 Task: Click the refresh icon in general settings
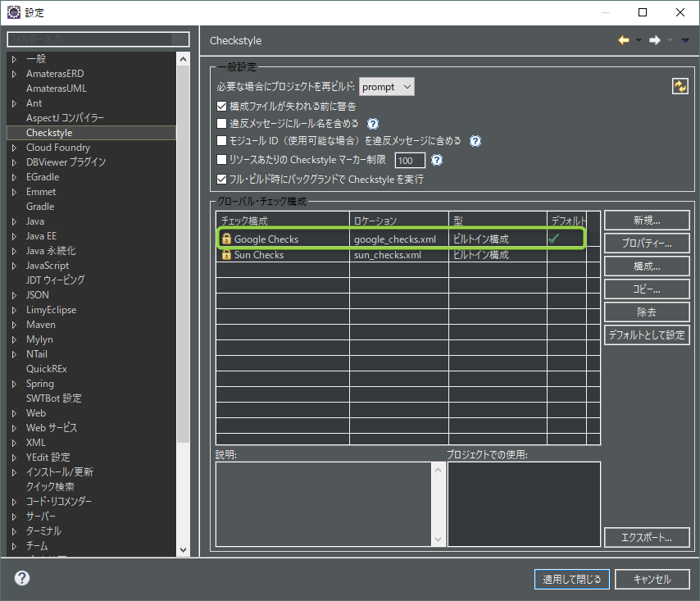[680, 86]
